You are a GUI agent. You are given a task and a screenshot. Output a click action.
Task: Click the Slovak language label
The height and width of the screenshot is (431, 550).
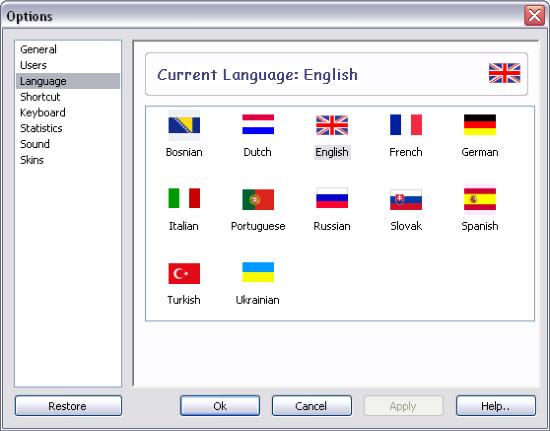point(406,226)
